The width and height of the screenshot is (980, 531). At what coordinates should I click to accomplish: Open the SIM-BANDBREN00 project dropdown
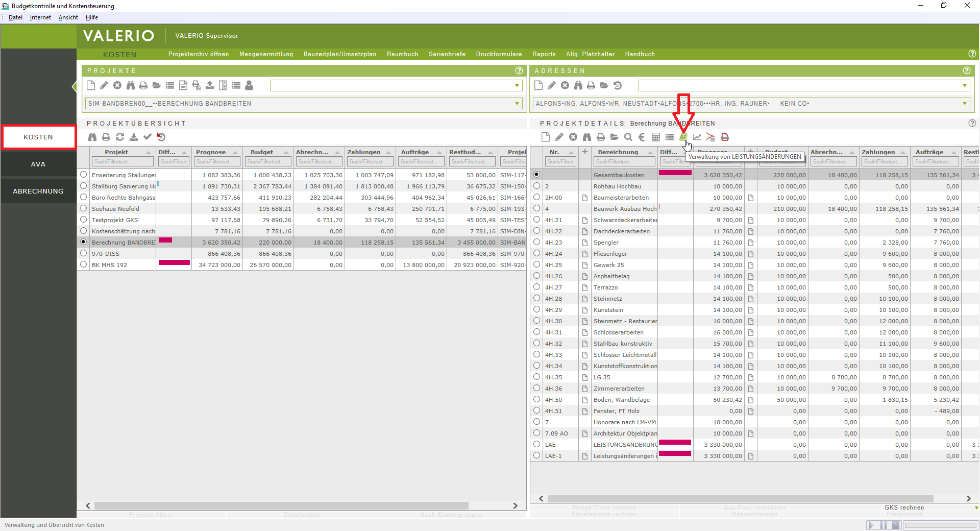click(517, 104)
